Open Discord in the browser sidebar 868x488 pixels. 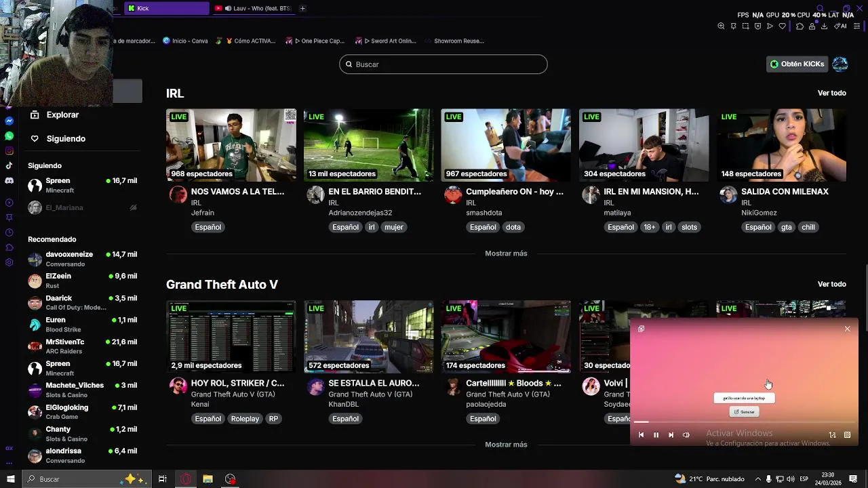click(x=9, y=181)
